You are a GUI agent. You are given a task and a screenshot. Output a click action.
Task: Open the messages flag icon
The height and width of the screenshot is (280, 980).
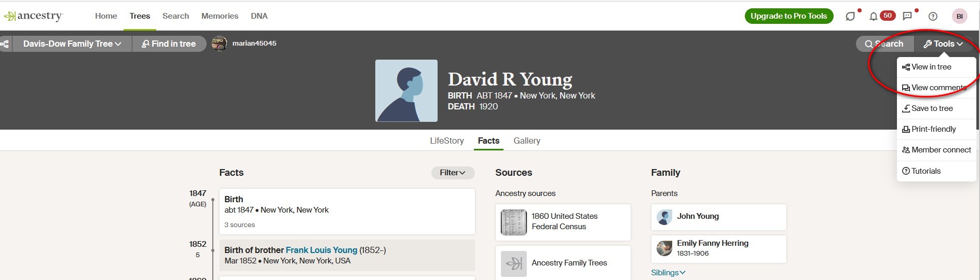[x=907, y=16]
